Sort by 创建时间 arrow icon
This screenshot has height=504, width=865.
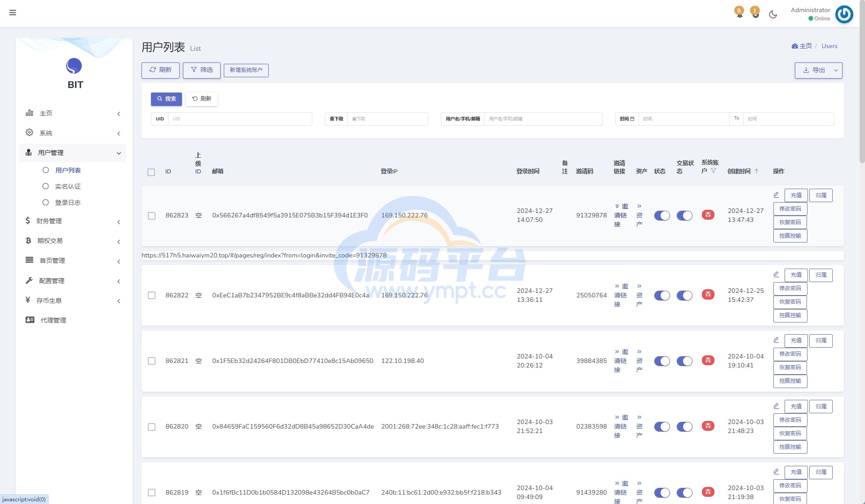pyautogui.click(x=757, y=171)
